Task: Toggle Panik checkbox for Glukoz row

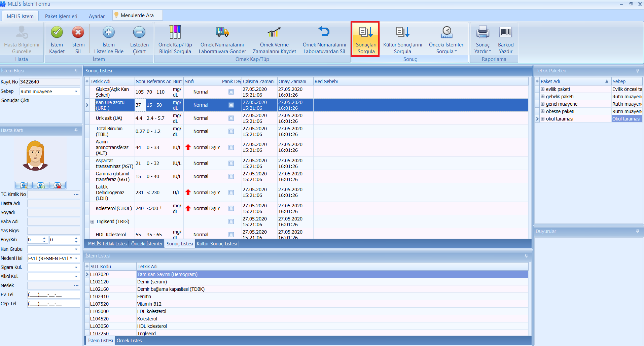Action: pyautogui.click(x=231, y=92)
